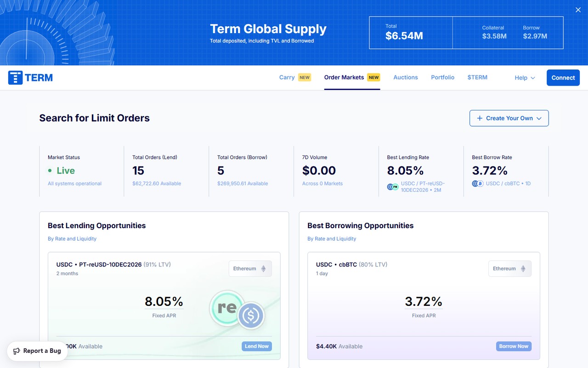Click the $269,950.61 Available text

point(243,184)
